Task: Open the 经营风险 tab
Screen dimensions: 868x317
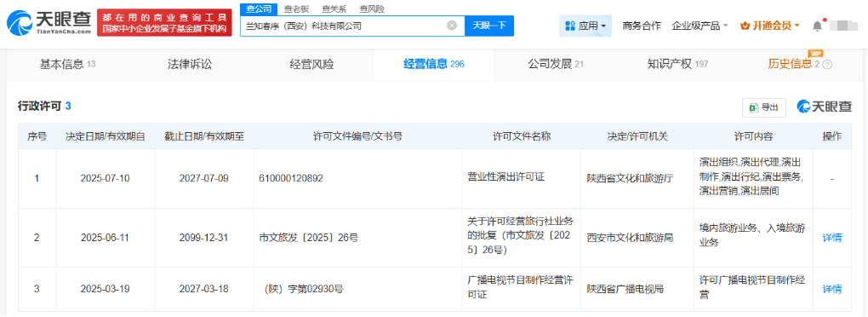Action: pyautogui.click(x=311, y=64)
